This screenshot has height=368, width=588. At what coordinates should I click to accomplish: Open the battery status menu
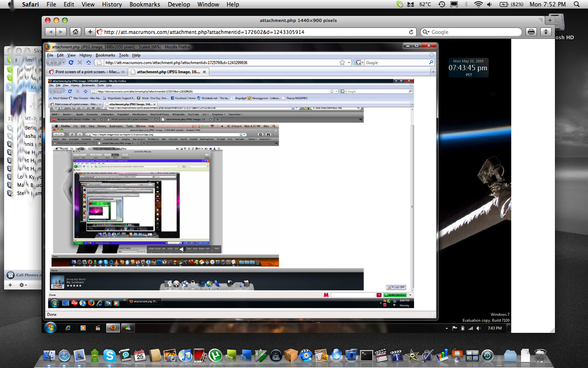click(511, 4)
